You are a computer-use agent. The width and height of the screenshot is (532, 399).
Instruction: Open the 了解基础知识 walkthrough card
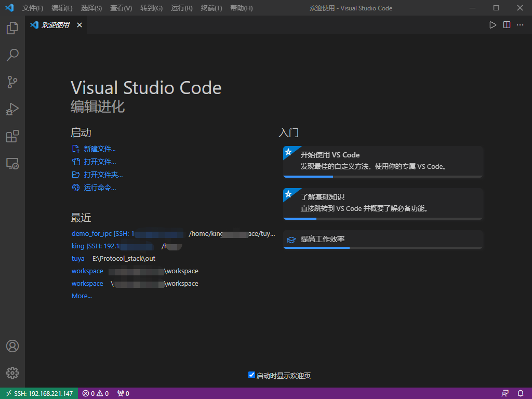pyautogui.click(x=383, y=204)
